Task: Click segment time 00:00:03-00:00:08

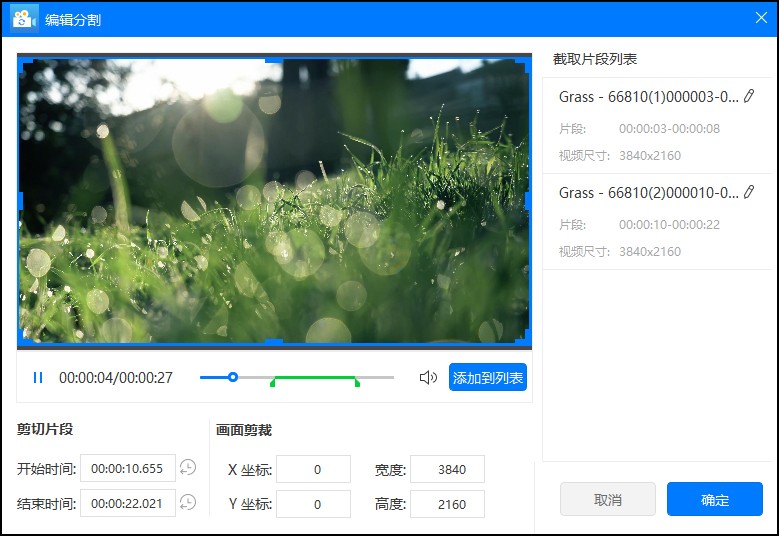Action: click(669, 129)
